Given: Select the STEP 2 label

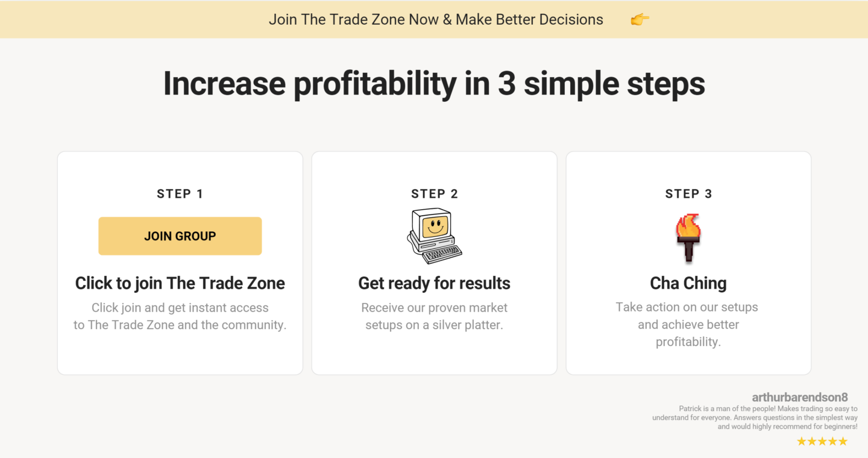Looking at the screenshot, I should (435, 194).
